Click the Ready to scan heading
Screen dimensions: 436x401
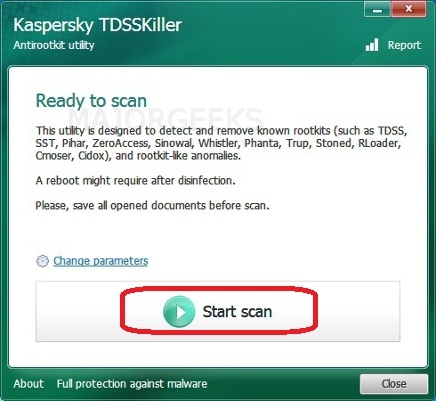tap(91, 101)
